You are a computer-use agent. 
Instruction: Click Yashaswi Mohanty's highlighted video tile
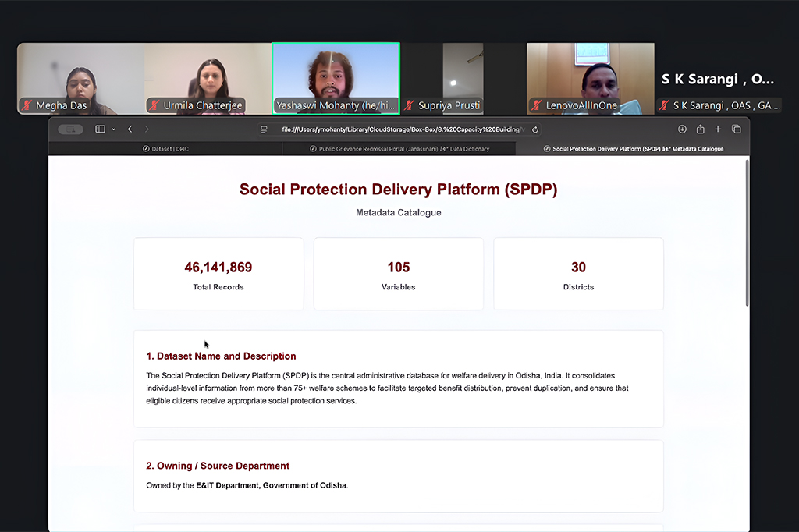(336, 79)
